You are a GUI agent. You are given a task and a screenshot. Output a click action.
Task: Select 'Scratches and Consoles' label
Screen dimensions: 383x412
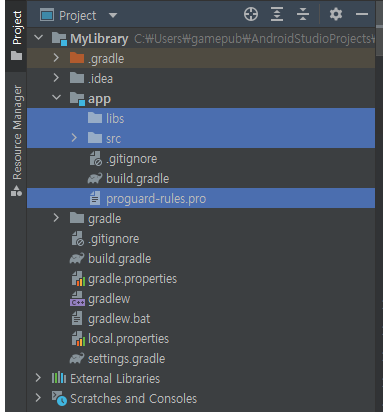pos(133,399)
